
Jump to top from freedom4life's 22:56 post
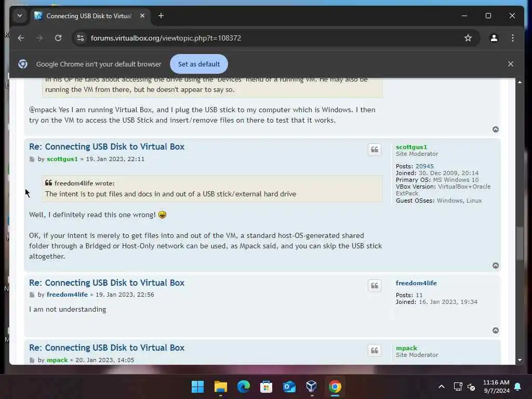[x=496, y=330]
